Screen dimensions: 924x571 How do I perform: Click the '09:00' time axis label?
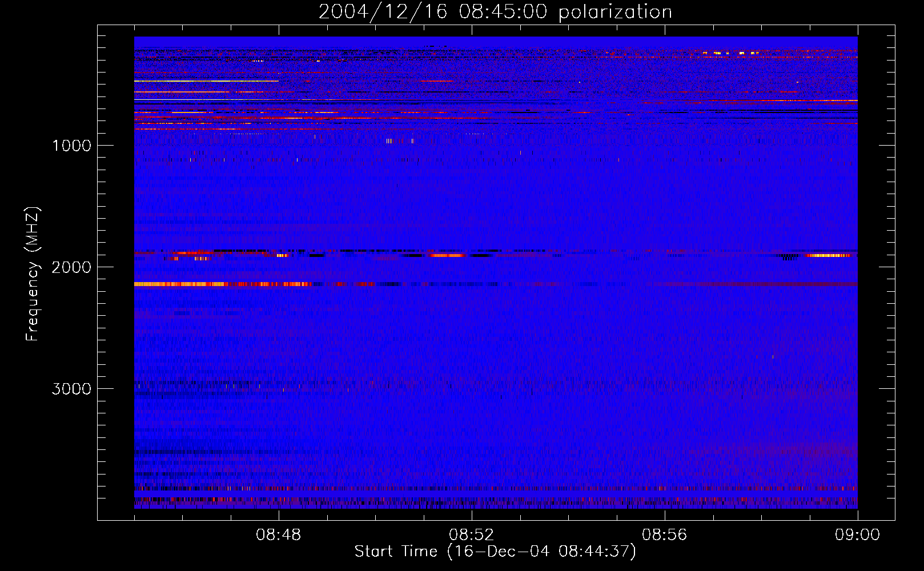pyautogui.click(x=857, y=535)
